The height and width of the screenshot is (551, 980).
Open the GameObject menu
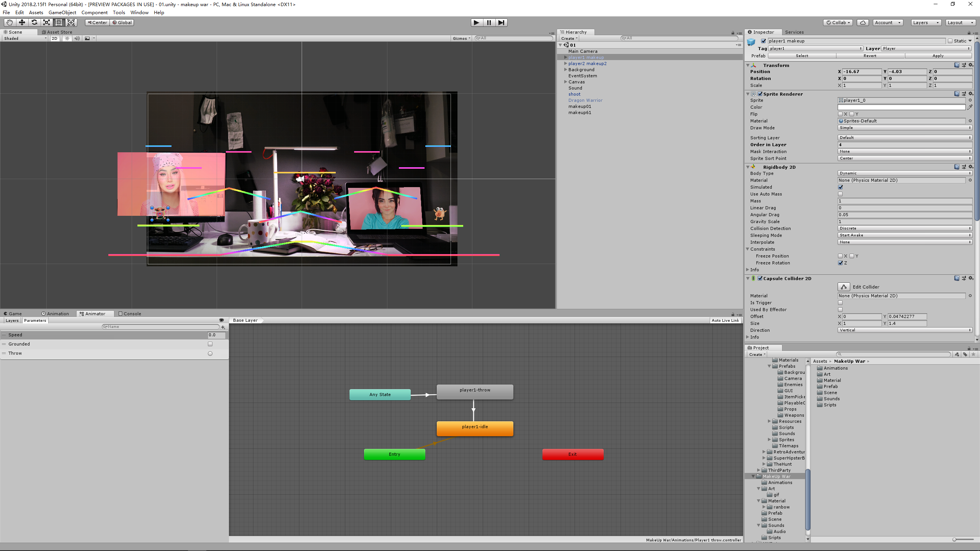[62, 12]
